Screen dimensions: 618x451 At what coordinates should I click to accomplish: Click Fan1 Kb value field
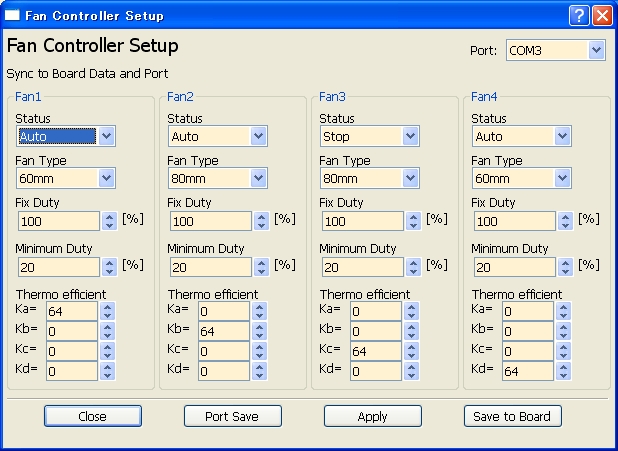click(x=72, y=331)
